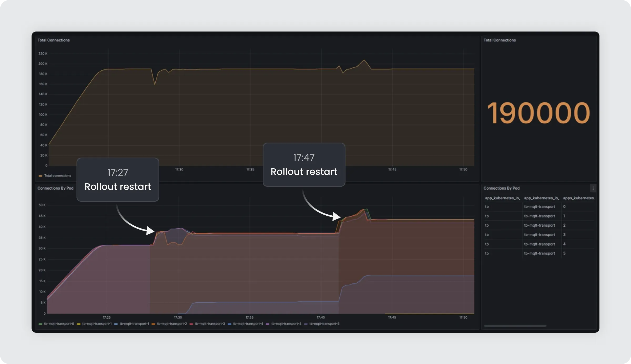Isolate the light-blue tb-mqtt-transport-1 legend label
631x364 pixels.
(134, 324)
